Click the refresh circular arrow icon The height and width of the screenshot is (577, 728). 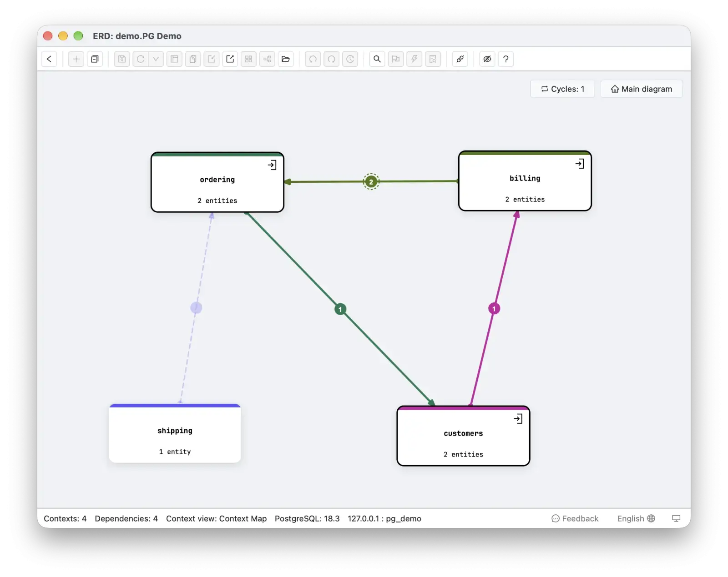click(x=141, y=59)
